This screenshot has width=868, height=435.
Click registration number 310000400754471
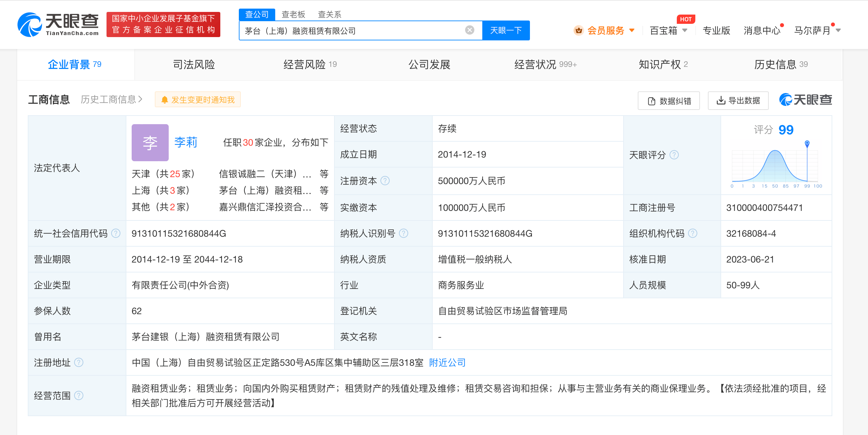pos(764,208)
